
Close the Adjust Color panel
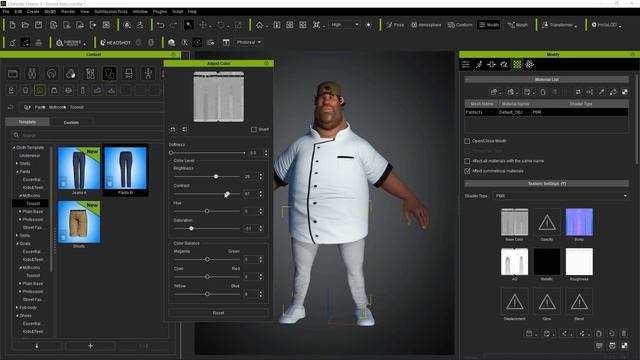tap(267, 63)
